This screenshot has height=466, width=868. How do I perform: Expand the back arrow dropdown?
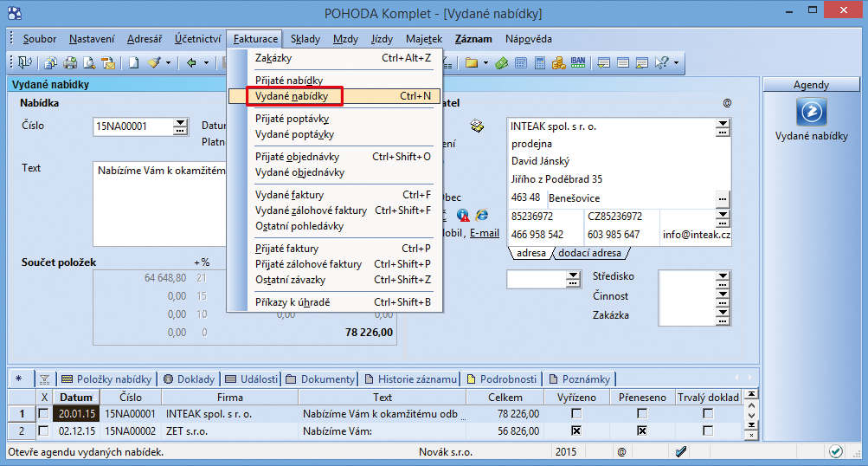click(206, 63)
